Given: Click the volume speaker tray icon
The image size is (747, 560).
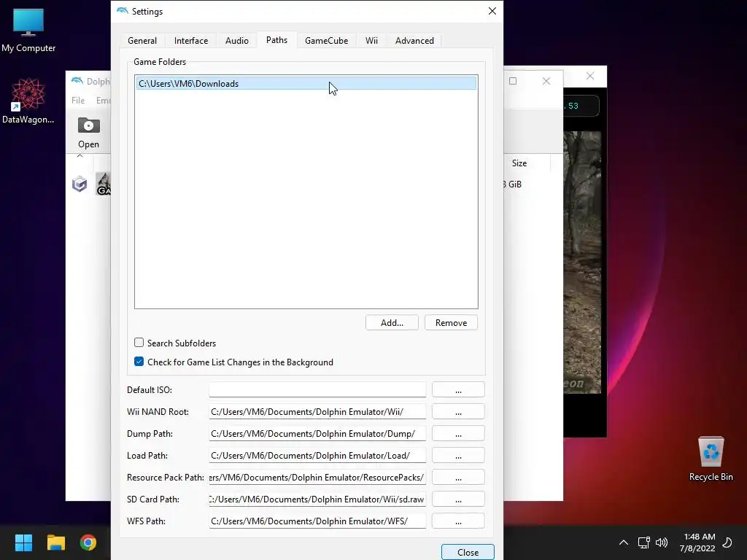Looking at the screenshot, I should tap(661, 542).
